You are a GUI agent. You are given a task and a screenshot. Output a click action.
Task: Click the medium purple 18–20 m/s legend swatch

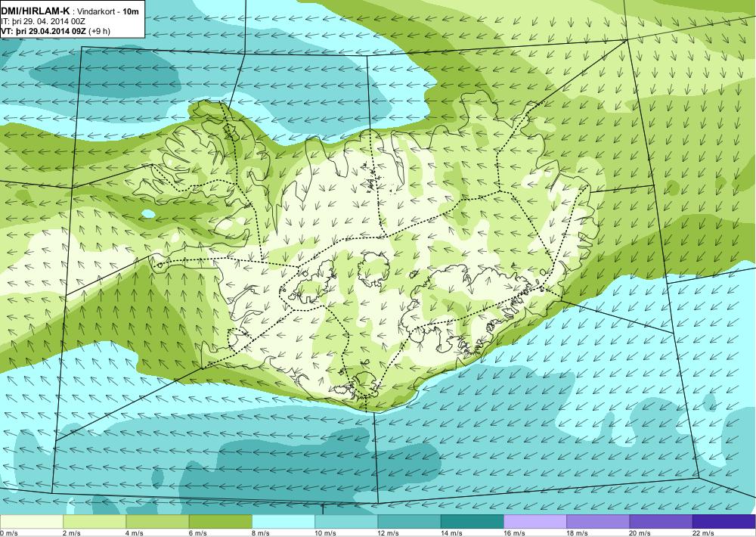(x=598, y=522)
